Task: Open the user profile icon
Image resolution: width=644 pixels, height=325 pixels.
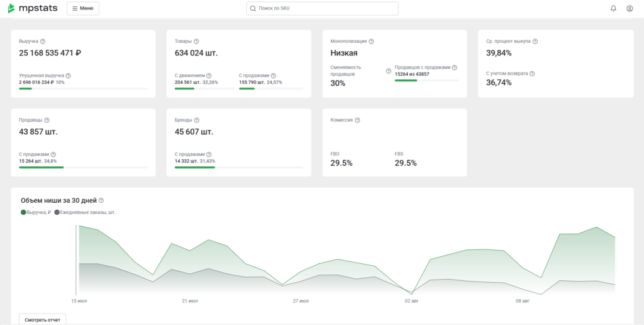Action: click(630, 8)
